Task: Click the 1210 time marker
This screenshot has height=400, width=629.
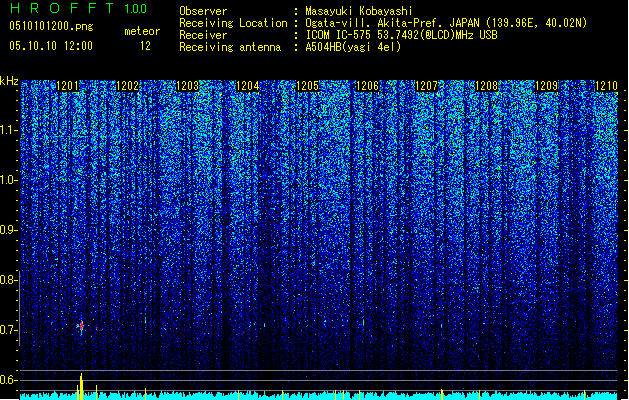Action: click(606, 86)
